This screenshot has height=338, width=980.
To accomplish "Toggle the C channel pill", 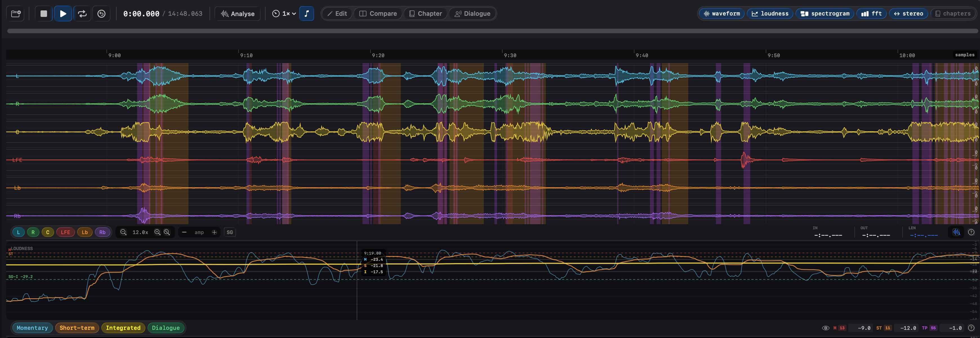I will point(48,232).
